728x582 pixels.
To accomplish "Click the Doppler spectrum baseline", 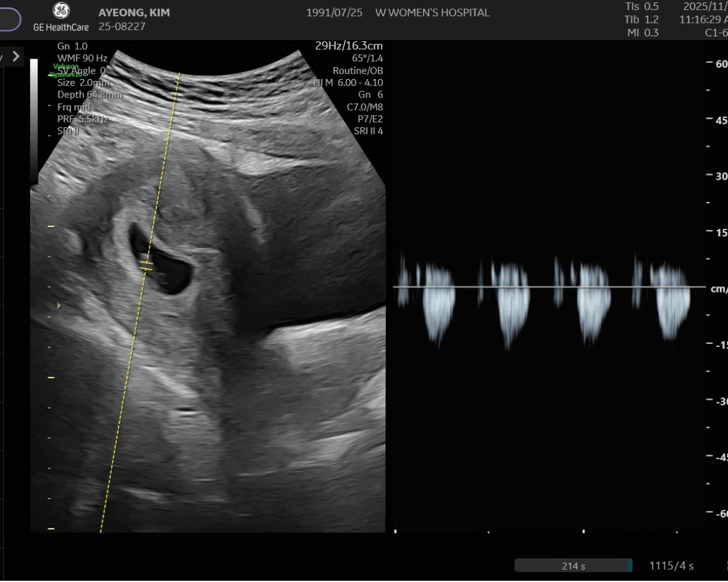I will 548,287.
